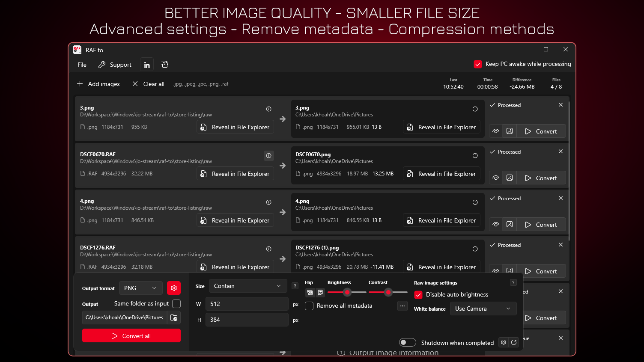Toggle Shutdown when completed switch
Viewport: 644px width, 362px height.
click(407, 342)
